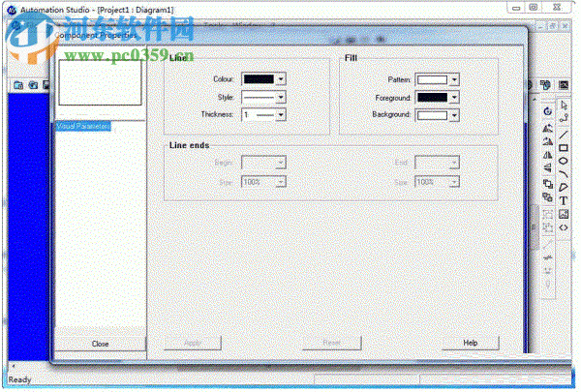Select the Ellipse drawing tool
This screenshot has height=392, width=581.
point(564,161)
